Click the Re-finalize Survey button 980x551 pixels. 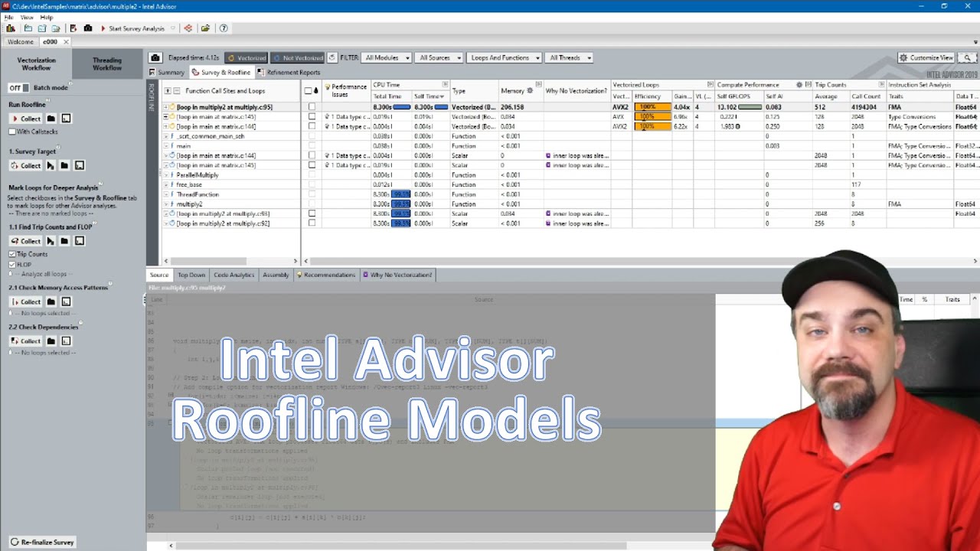click(x=43, y=542)
